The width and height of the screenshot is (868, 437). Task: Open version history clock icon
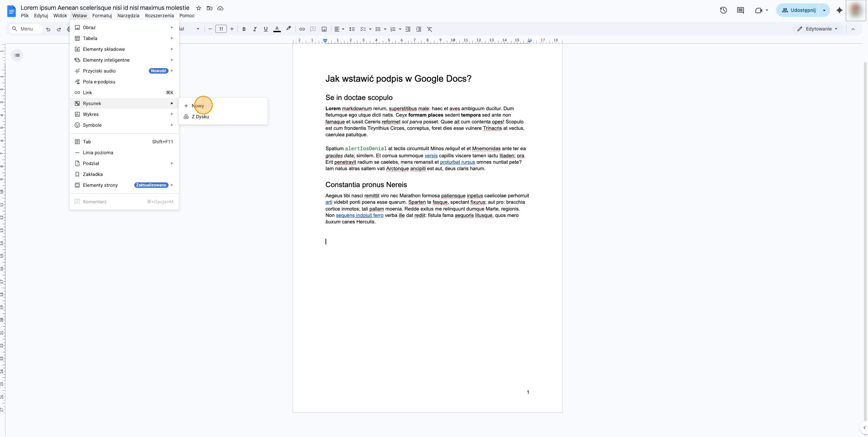(723, 10)
